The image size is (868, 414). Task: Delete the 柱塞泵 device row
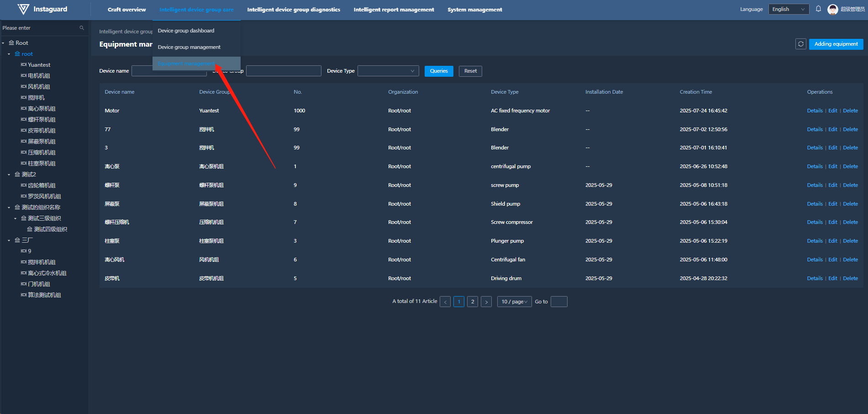tap(850, 241)
